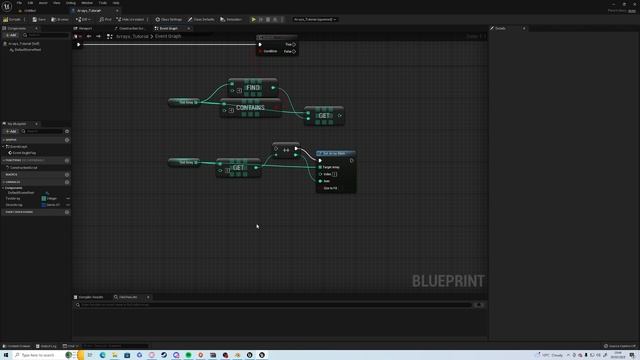Viewport: 640px width, 360px height.
Task: Open the Edit menu
Action: tap(30, 3)
